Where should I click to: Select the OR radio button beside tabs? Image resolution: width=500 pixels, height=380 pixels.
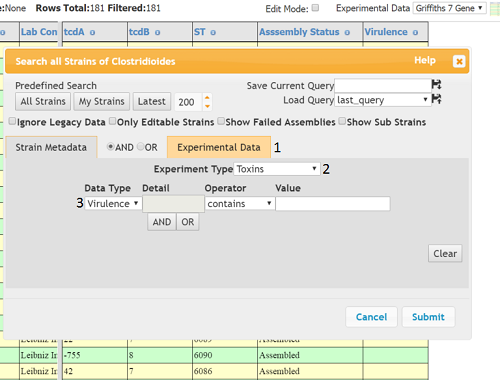coord(140,147)
